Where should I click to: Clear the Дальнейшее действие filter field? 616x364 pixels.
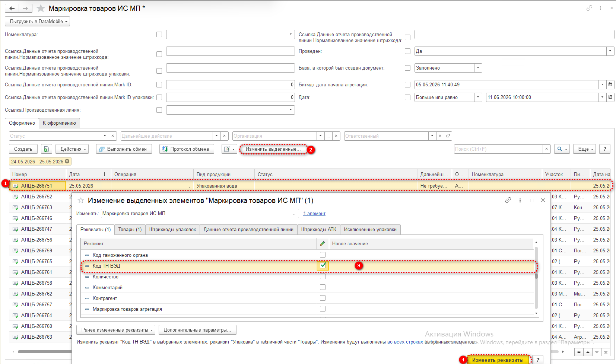tap(224, 136)
